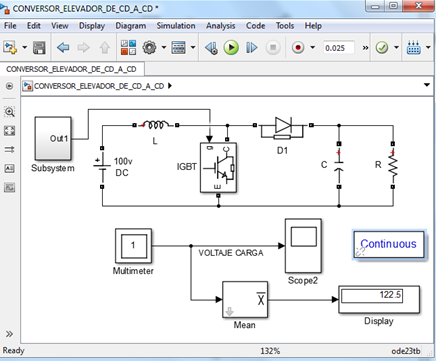Open the Library Browser icon
The height and width of the screenshot is (361, 436).
pyautogui.click(x=128, y=48)
